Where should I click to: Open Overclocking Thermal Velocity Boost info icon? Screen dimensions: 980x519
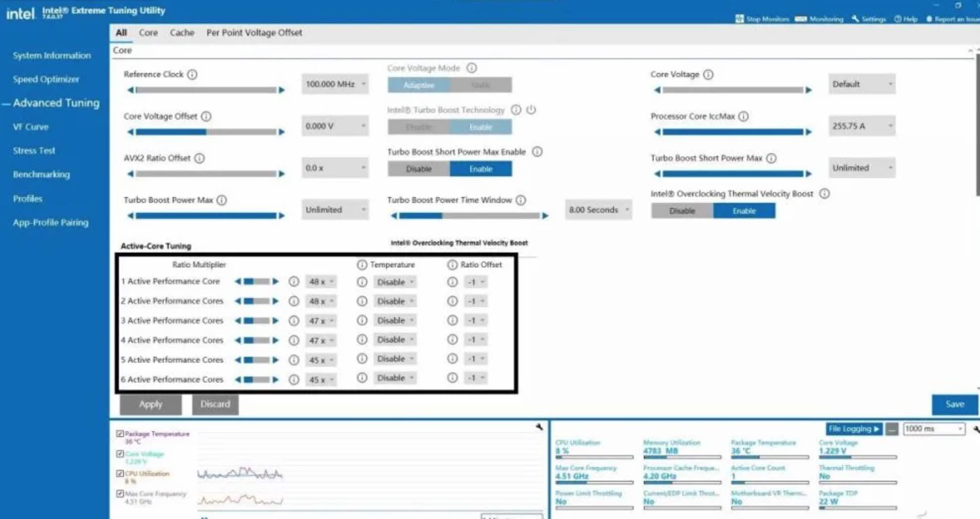point(824,194)
